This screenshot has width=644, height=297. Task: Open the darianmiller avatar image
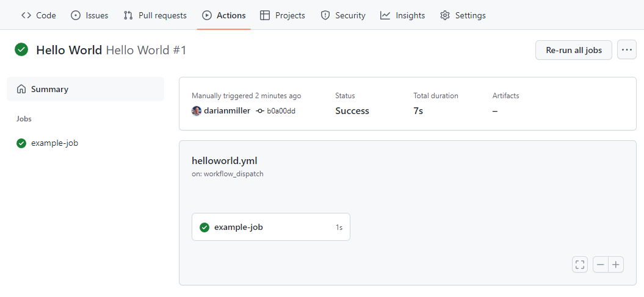[x=197, y=111]
